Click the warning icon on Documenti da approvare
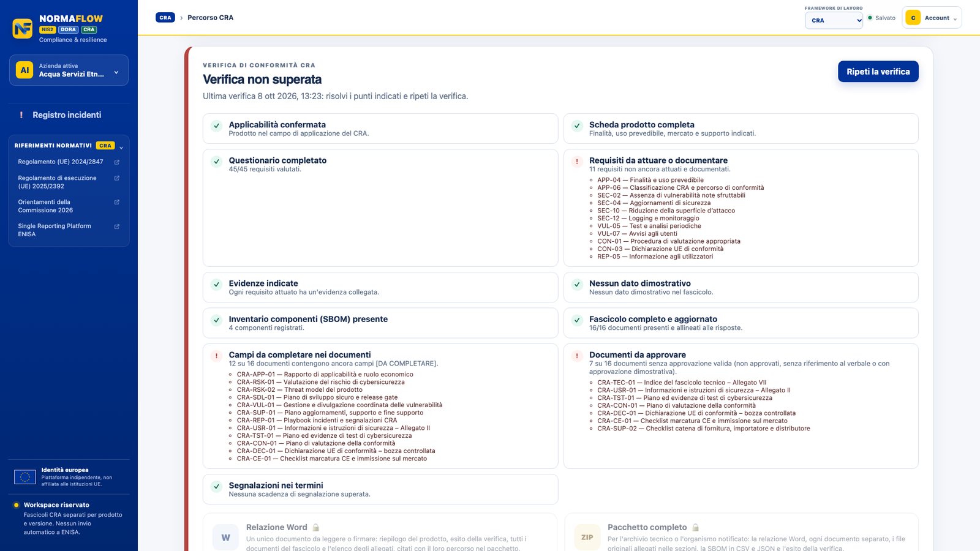This screenshot has width=980, height=551. (x=577, y=356)
